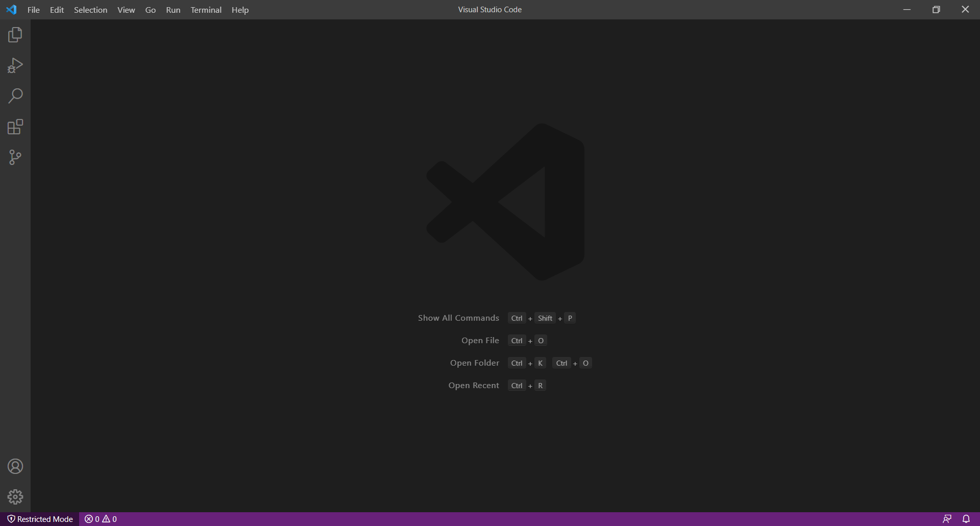Open Problems via errors and warnings count

click(101, 519)
